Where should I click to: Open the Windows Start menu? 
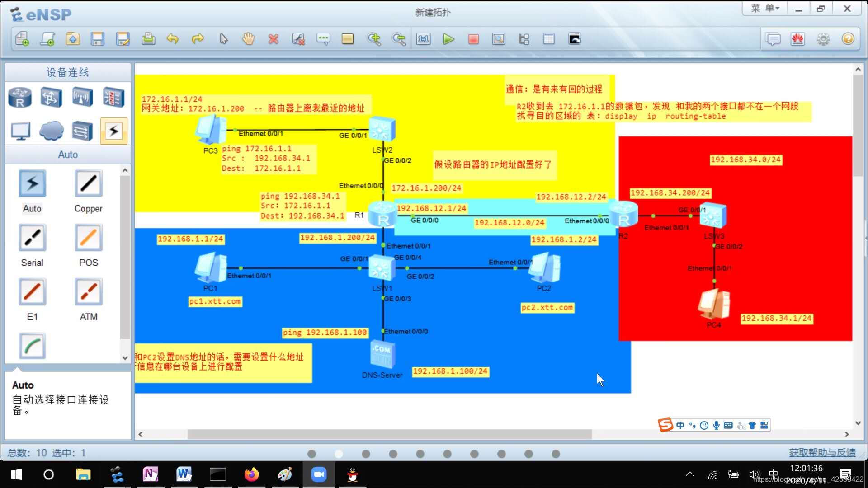(16, 474)
